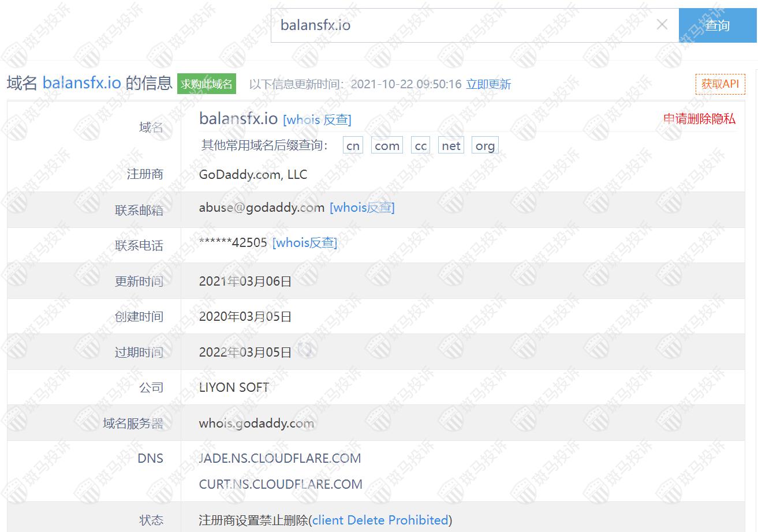Select the org domain suffix
758x532 pixels.
485,146
